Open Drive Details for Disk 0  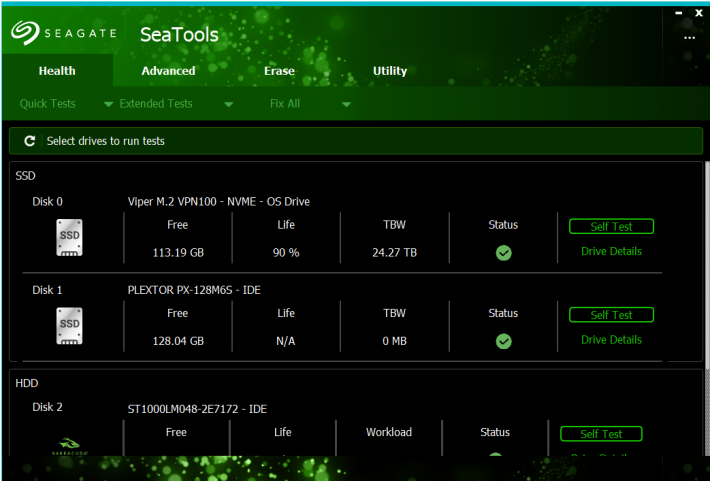(611, 251)
